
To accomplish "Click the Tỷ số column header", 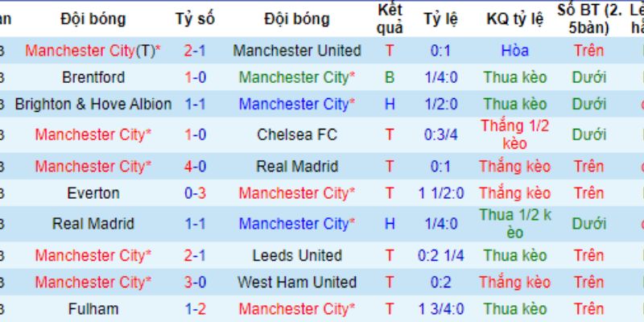I will tap(195, 19).
